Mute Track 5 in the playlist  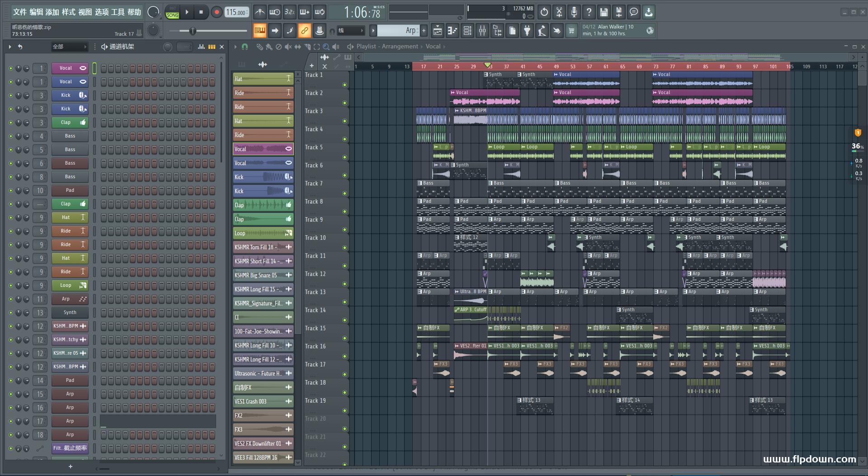coord(344,157)
